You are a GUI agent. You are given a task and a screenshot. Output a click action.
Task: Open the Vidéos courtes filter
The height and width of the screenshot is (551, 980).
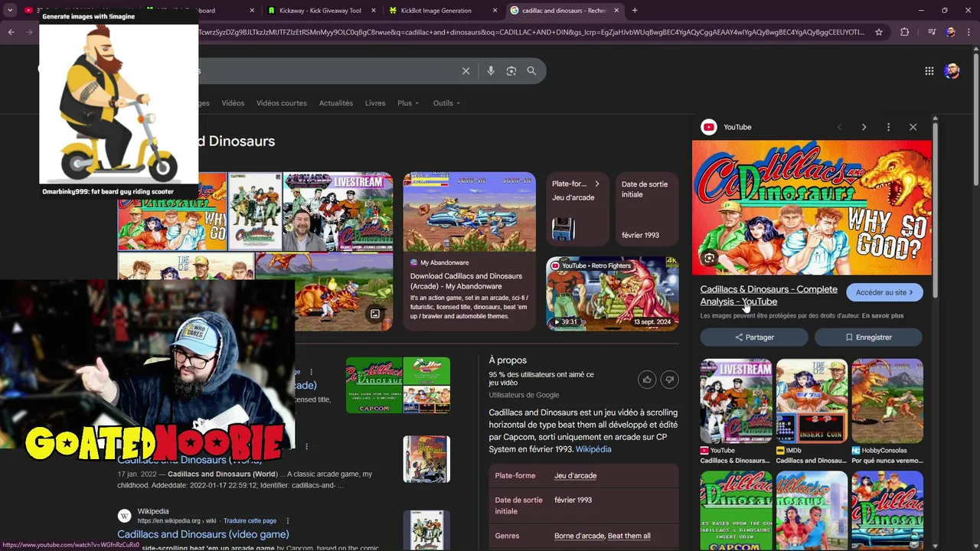282,103
